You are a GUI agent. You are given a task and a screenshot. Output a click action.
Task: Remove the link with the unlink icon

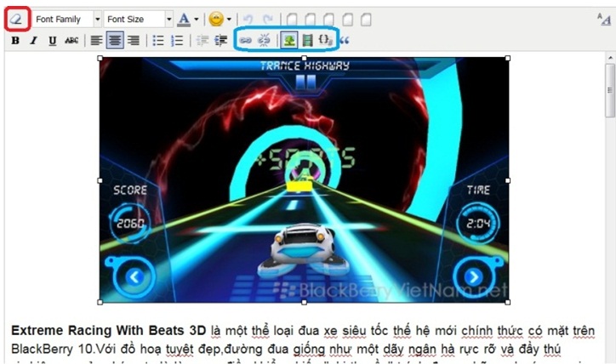coord(264,40)
